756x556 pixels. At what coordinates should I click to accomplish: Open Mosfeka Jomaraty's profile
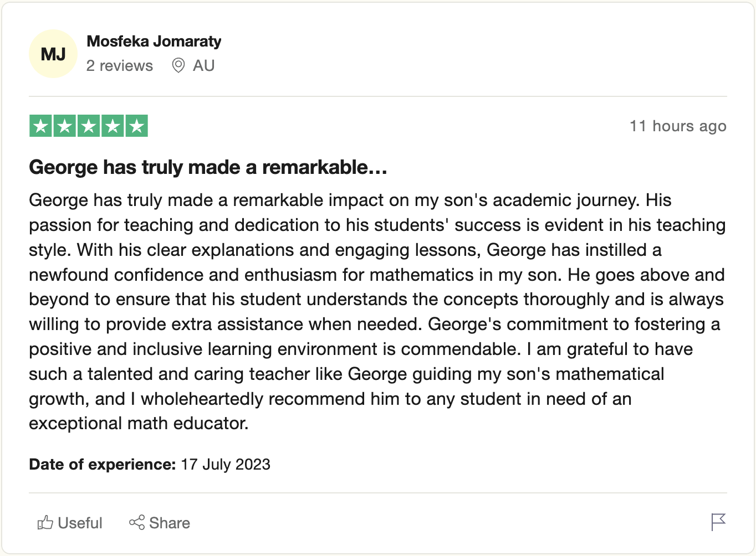click(154, 40)
